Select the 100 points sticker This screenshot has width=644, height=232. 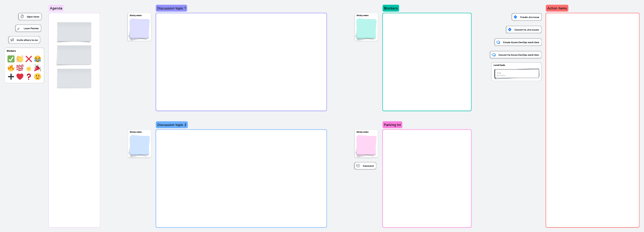[x=20, y=68]
